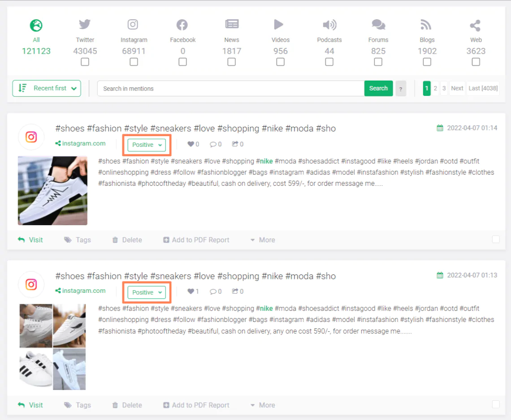
Task: Click the share icon on the 01:14 mention
Action: click(235, 144)
